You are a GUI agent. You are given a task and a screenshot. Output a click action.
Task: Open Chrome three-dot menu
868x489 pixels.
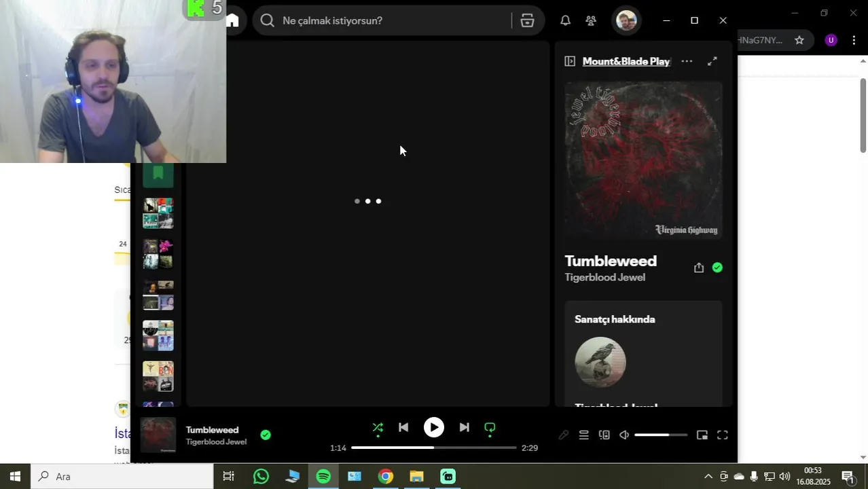[x=854, y=40]
